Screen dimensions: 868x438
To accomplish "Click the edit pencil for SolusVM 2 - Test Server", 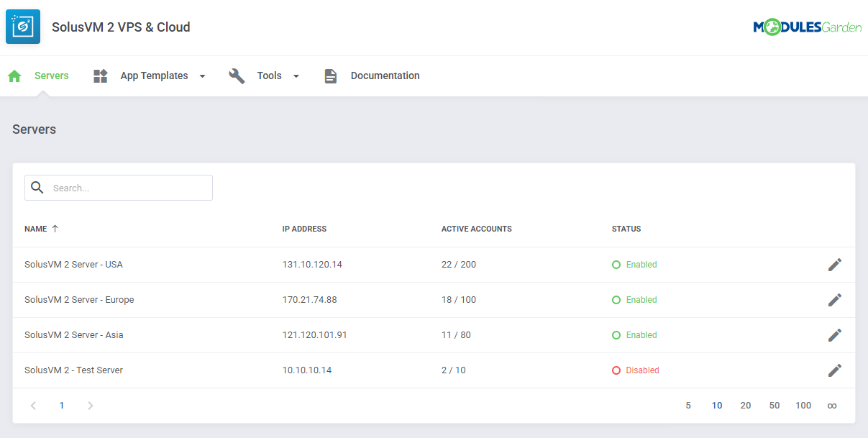I will (835, 370).
